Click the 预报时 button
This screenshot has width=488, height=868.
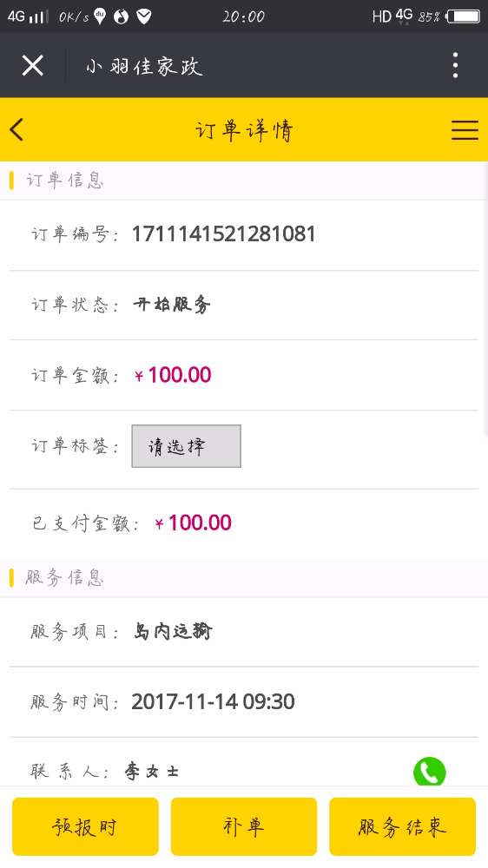coord(85,826)
